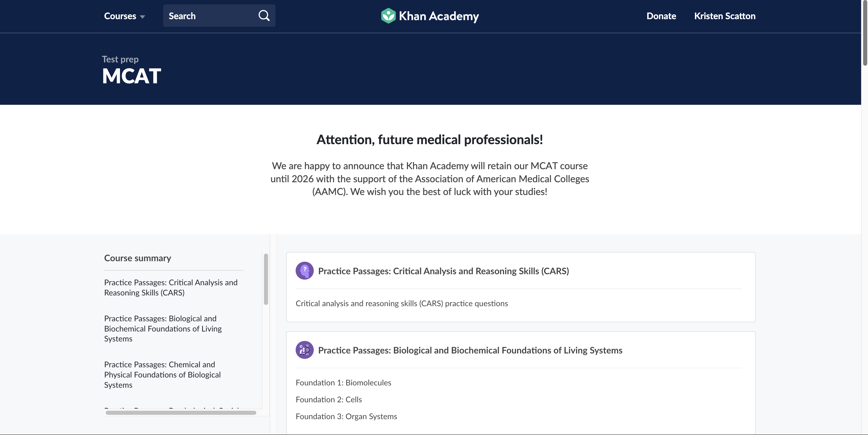The image size is (868, 435).
Task: Click the Course summary vertical scrollbar
Action: point(266,279)
